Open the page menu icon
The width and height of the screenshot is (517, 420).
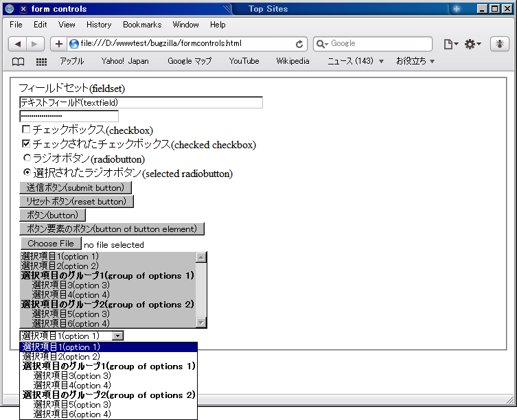pos(450,44)
